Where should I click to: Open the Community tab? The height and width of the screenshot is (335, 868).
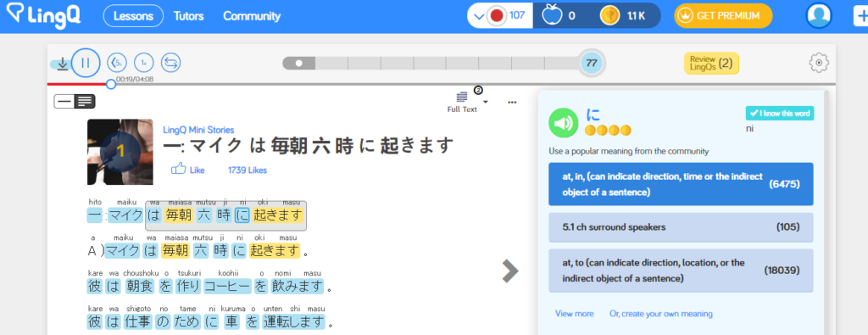tap(252, 16)
